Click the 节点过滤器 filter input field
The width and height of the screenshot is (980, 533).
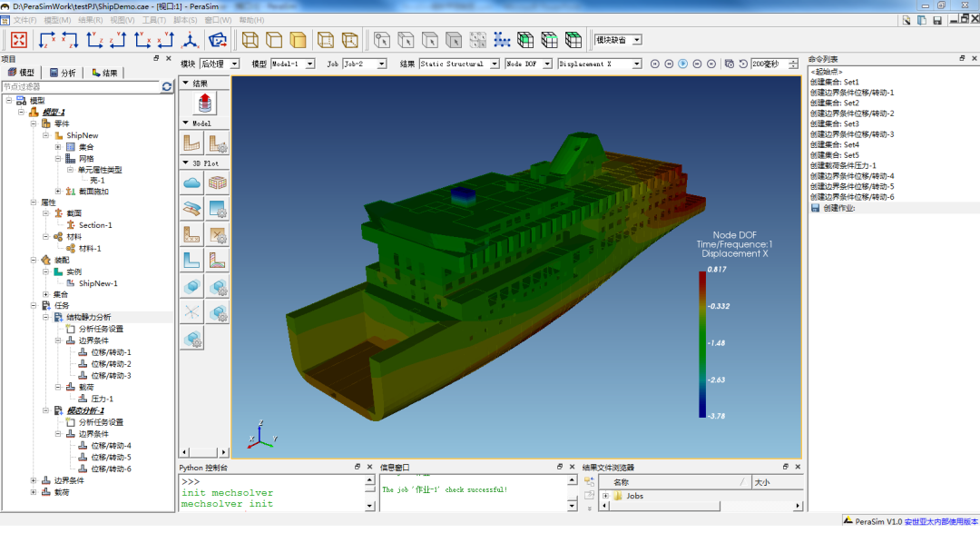click(x=80, y=87)
